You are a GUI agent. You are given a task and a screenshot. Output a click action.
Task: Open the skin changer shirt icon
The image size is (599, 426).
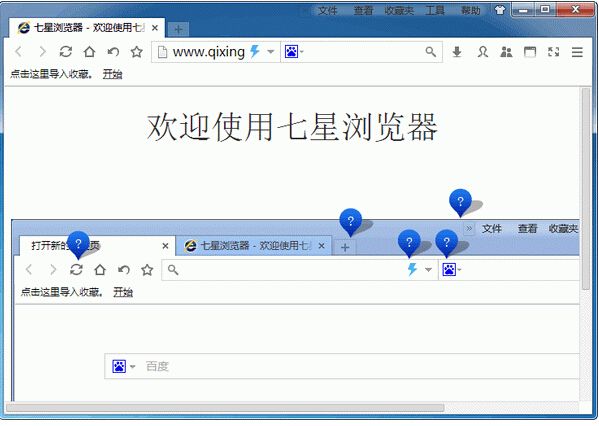coord(500,10)
